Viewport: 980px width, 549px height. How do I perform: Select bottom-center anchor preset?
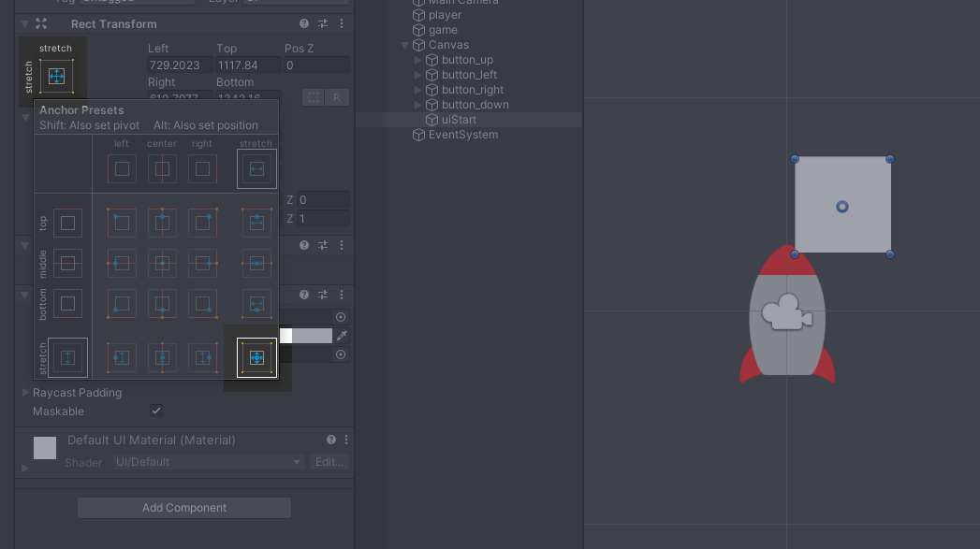(x=163, y=304)
